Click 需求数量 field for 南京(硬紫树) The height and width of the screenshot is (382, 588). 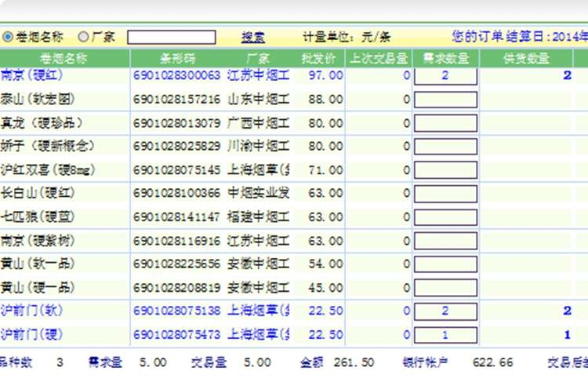[x=445, y=241]
